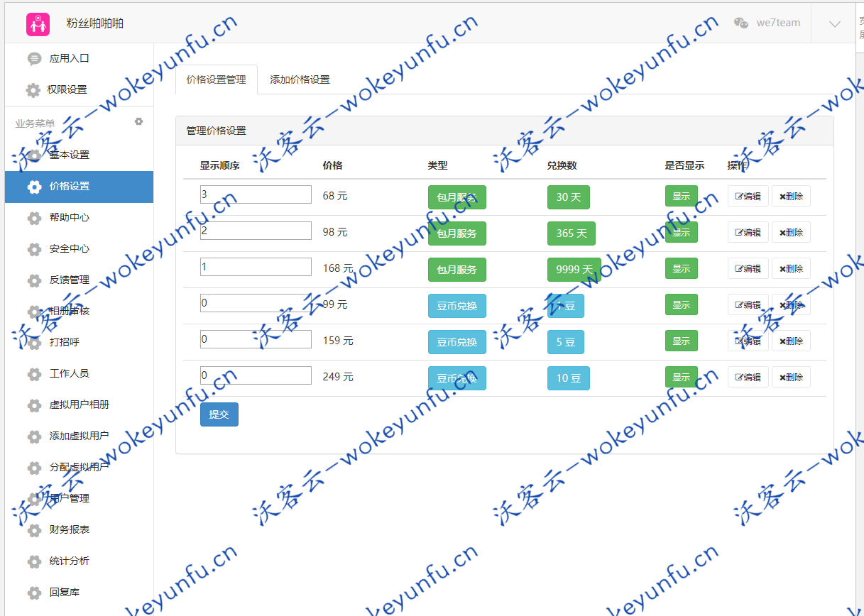Open the 统计分析 sidebar entry
Image resolution: width=864 pixels, height=616 pixels.
(x=79, y=561)
